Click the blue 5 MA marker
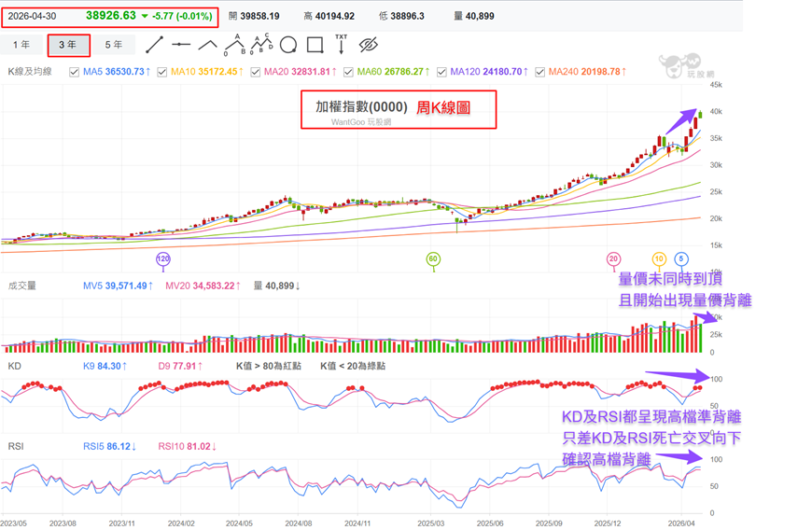Image resolution: width=812 pixels, height=530 pixels. tap(681, 258)
